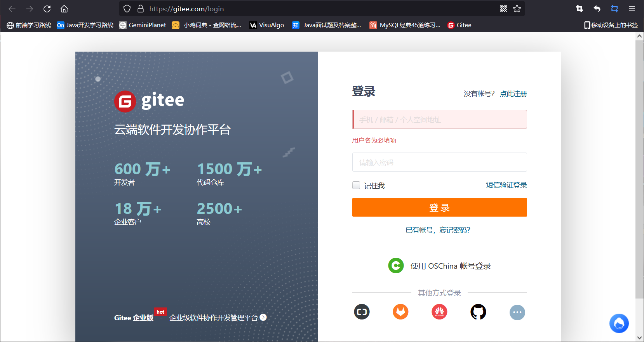
Task: Check the 记住我 remember me checkbox
Action: (x=356, y=185)
